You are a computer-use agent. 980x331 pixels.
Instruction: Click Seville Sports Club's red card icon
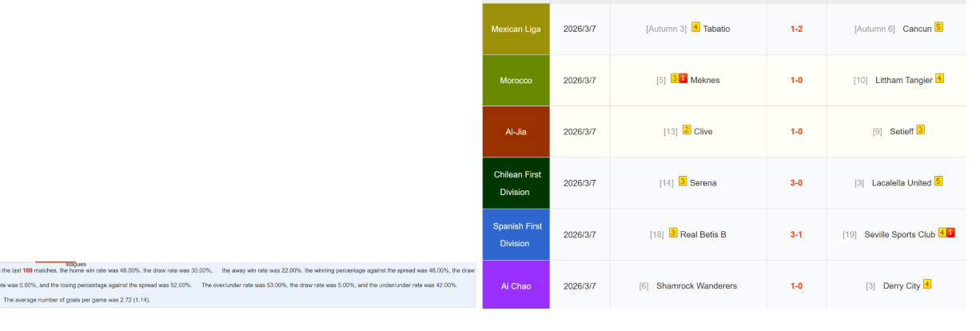[x=950, y=233]
